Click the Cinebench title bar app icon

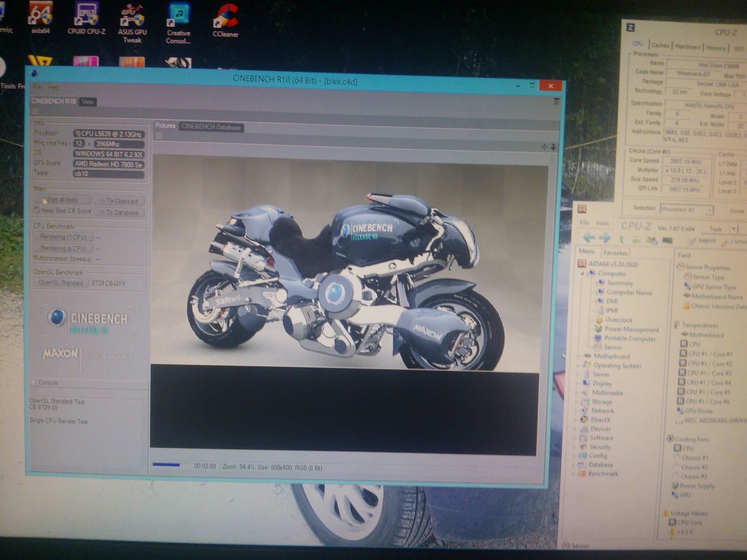(34, 73)
